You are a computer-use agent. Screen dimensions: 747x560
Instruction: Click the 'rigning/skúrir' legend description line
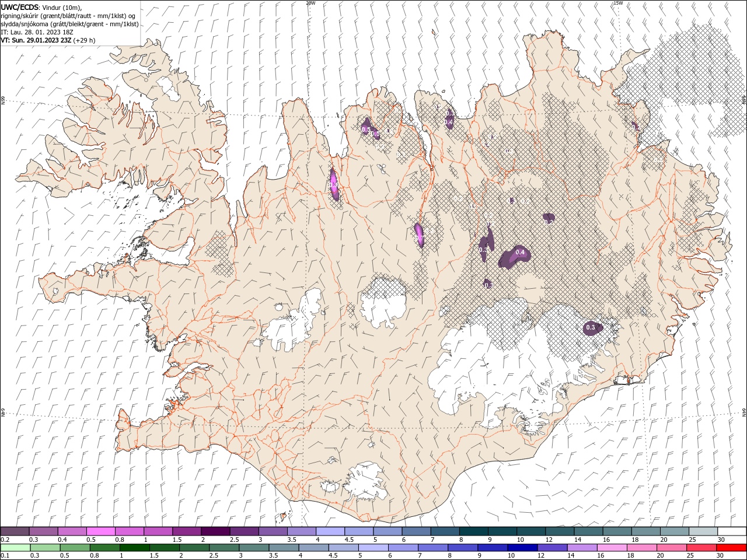pos(68,16)
